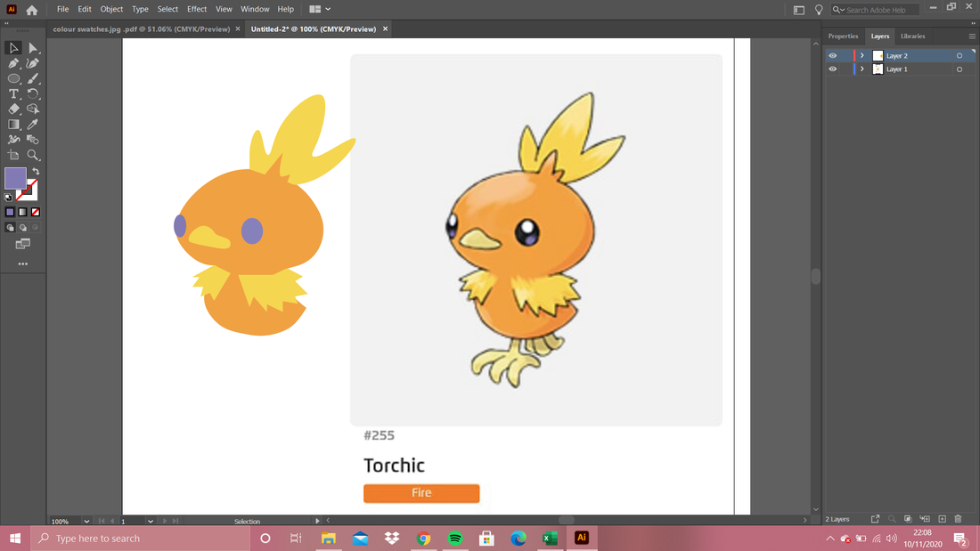Open the Effect menu

pyautogui.click(x=197, y=10)
